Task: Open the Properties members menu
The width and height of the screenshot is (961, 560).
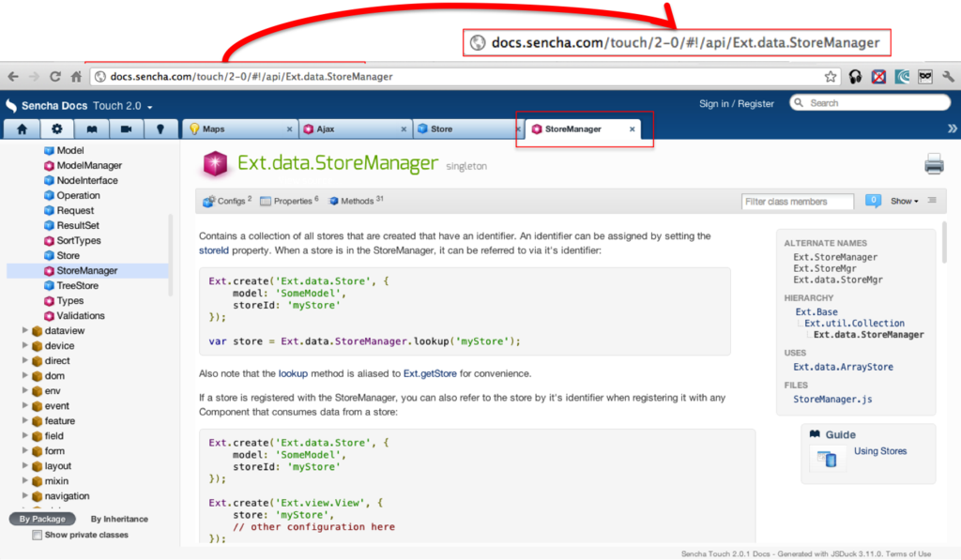Action: point(289,201)
